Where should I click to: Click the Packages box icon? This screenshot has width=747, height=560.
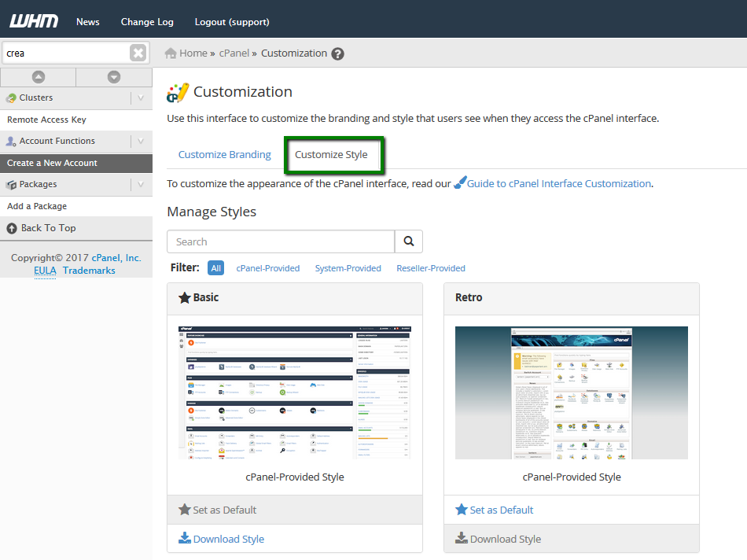(12, 185)
